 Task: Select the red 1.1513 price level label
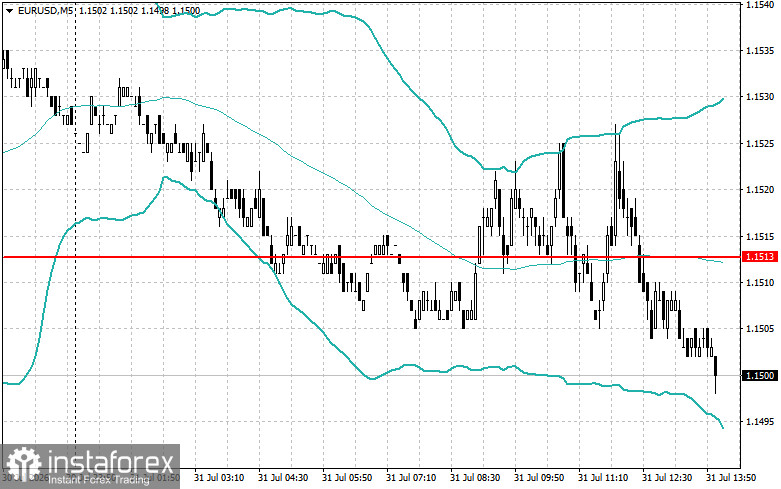[760, 256]
